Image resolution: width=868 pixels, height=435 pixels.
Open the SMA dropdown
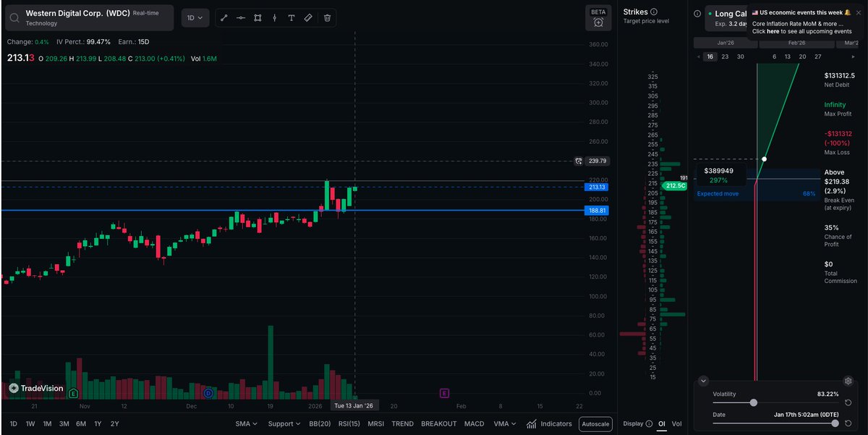[x=246, y=423]
